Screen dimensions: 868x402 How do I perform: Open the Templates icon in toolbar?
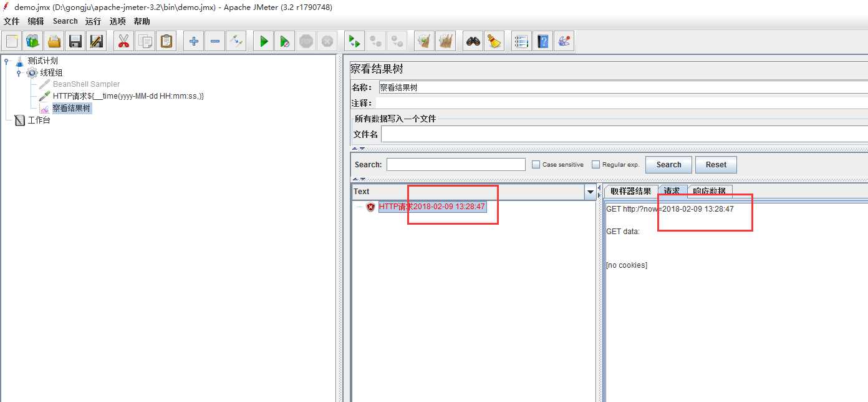(32, 41)
